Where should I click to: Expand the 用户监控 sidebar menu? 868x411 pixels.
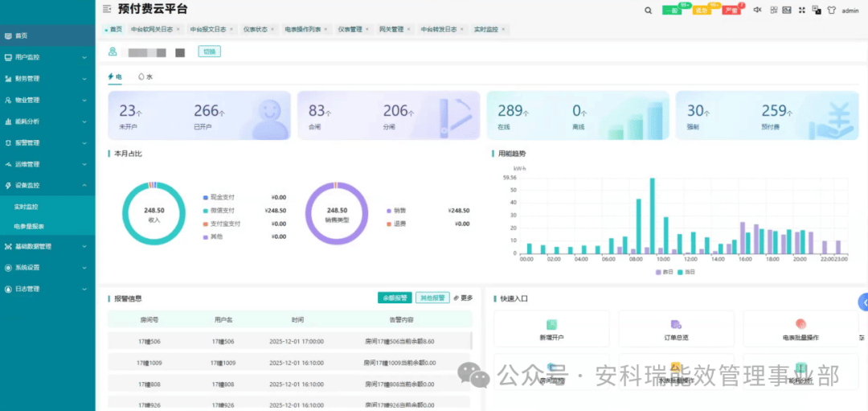coord(47,57)
